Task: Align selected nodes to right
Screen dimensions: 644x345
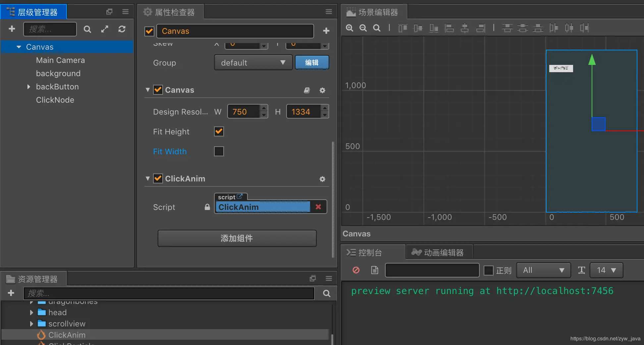Action: pyautogui.click(x=480, y=28)
